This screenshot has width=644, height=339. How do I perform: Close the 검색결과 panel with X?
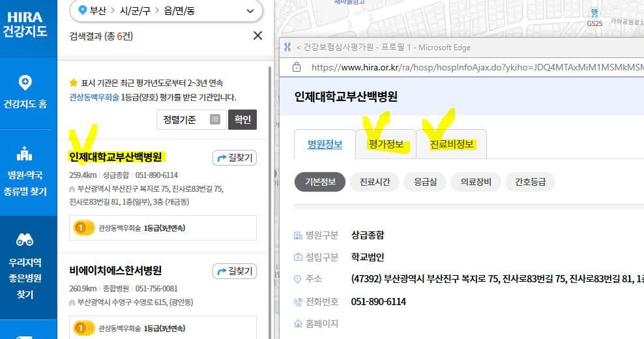click(257, 36)
